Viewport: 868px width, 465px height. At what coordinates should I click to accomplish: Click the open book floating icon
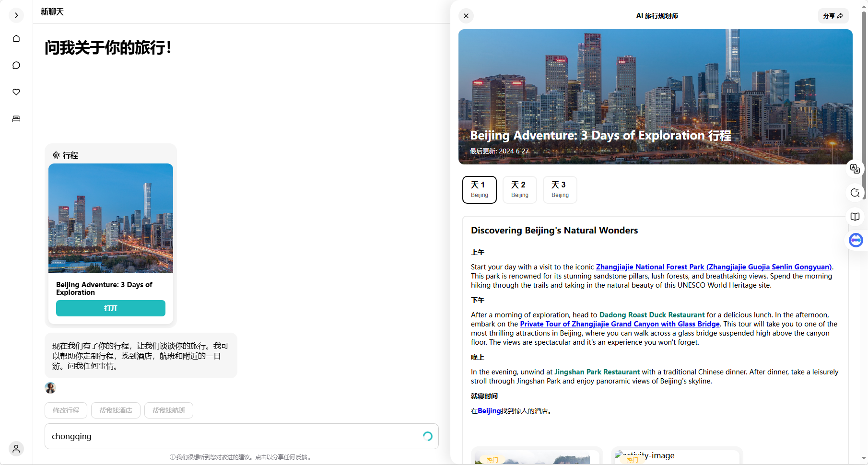tap(855, 217)
